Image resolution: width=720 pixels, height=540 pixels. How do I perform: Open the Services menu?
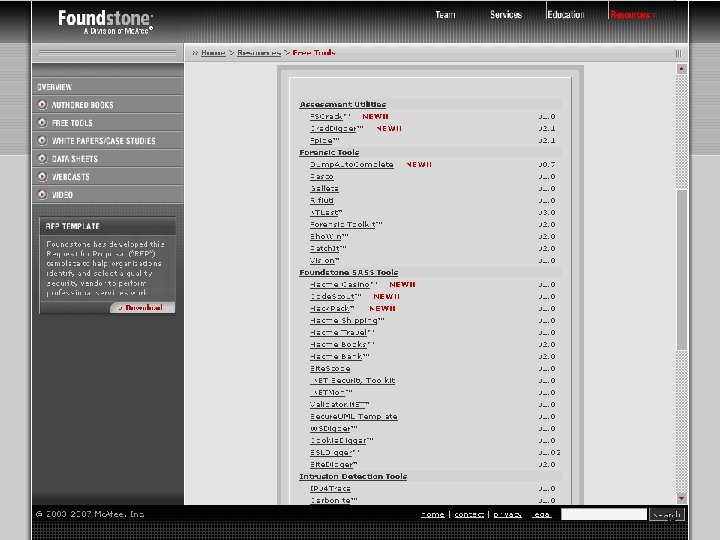click(506, 15)
